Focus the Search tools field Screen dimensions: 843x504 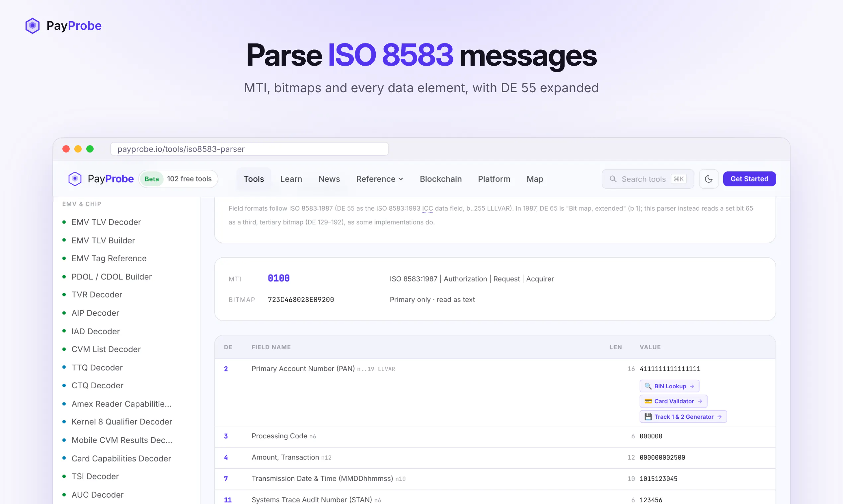click(x=648, y=179)
